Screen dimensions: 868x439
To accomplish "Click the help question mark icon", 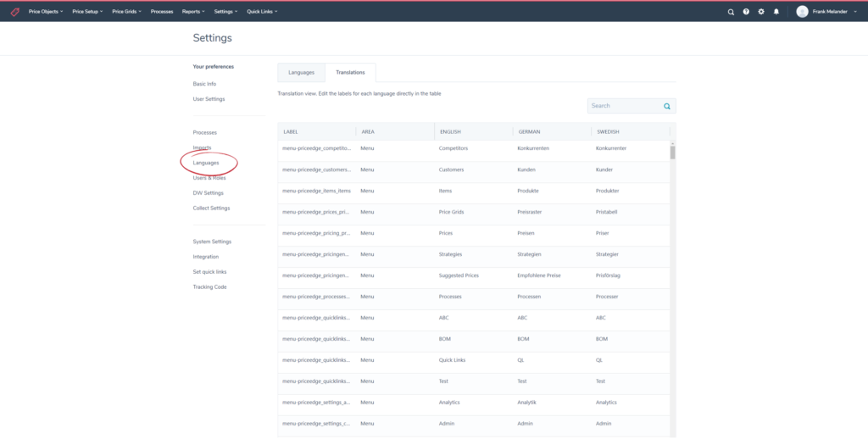I will tap(746, 12).
